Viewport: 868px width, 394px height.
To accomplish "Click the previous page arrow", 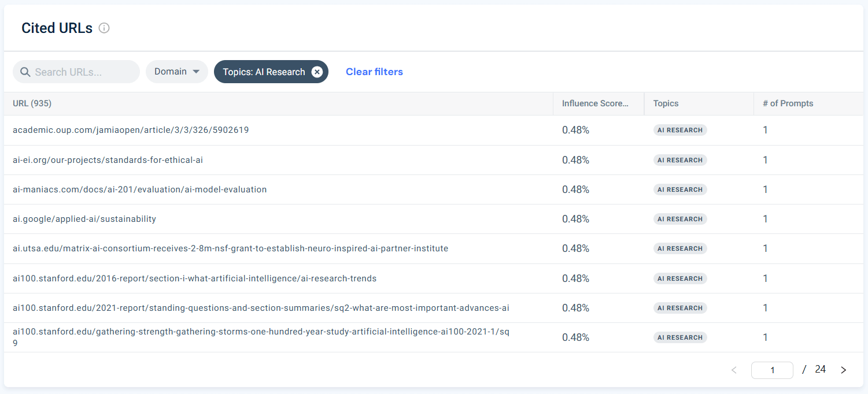I will pos(734,370).
